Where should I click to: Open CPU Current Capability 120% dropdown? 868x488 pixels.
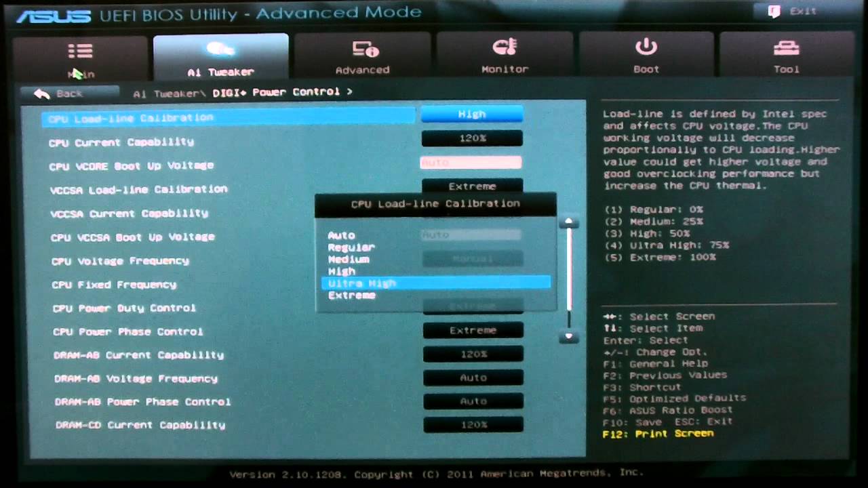472,138
